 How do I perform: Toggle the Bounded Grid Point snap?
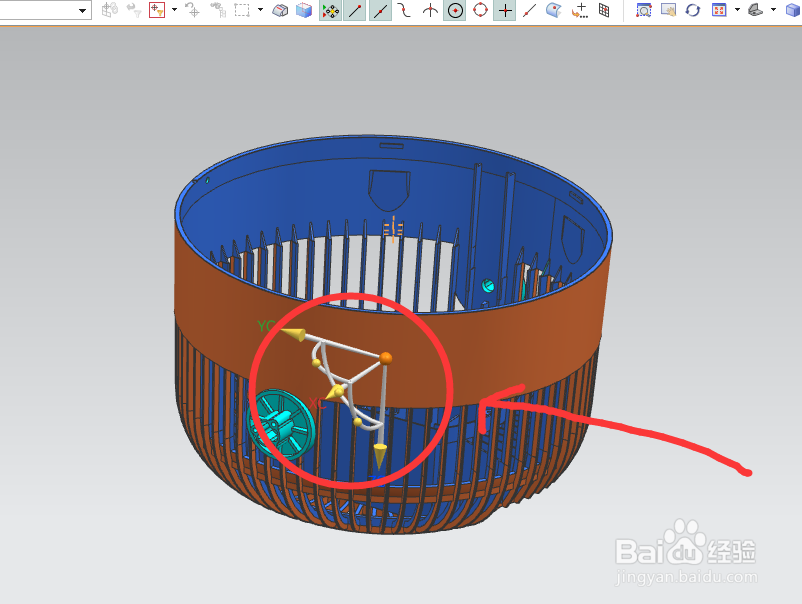tap(604, 10)
